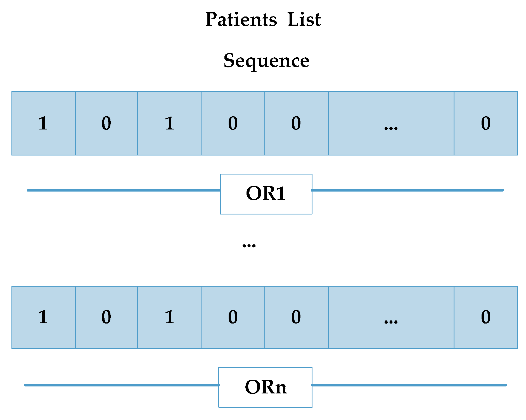The width and height of the screenshot is (526, 420).
Task: Select the first cell in the top row
Action: tap(43, 123)
